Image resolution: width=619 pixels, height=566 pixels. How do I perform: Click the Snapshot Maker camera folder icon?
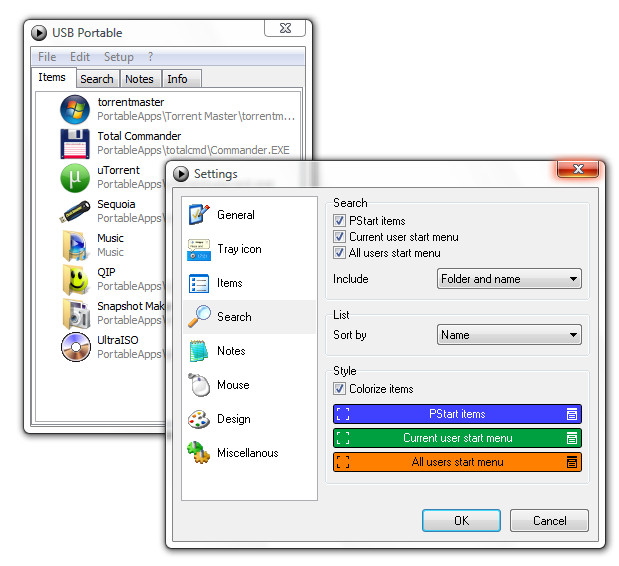76,314
